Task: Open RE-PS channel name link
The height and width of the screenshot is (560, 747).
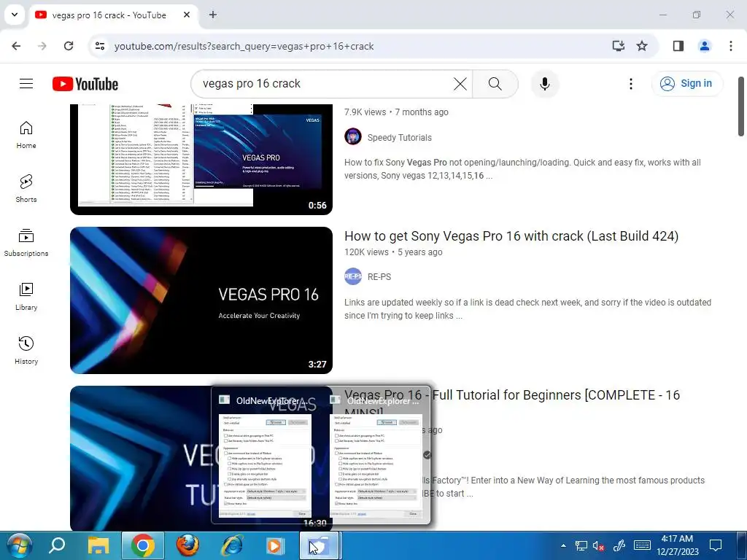Action: [379, 276]
